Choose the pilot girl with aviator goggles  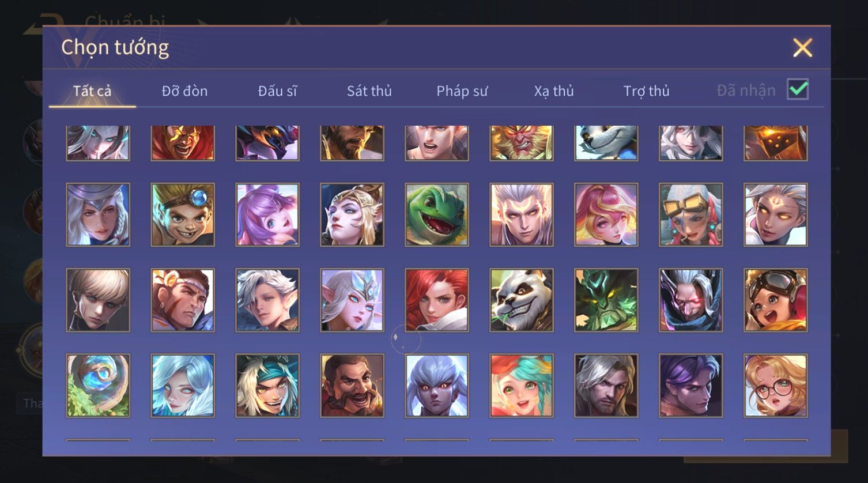click(x=775, y=300)
